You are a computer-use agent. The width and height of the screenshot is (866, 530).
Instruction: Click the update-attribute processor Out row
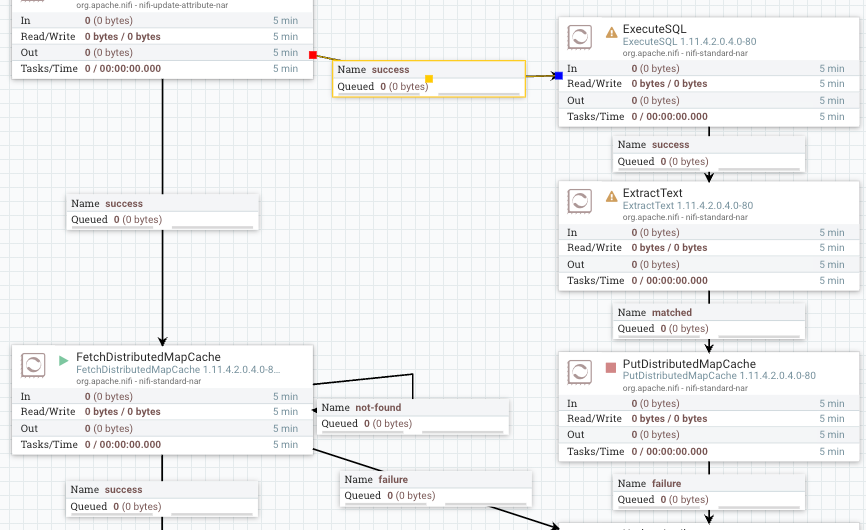point(162,52)
